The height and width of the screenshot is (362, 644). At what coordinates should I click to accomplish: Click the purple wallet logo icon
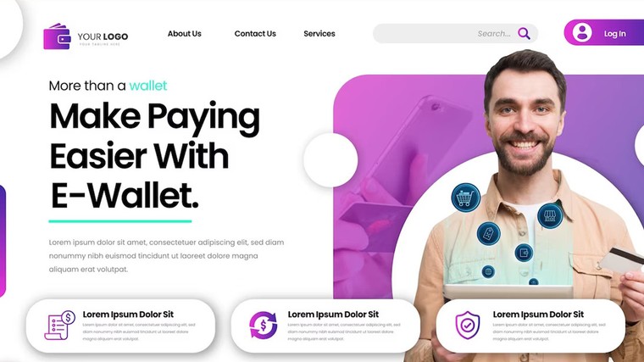57,36
